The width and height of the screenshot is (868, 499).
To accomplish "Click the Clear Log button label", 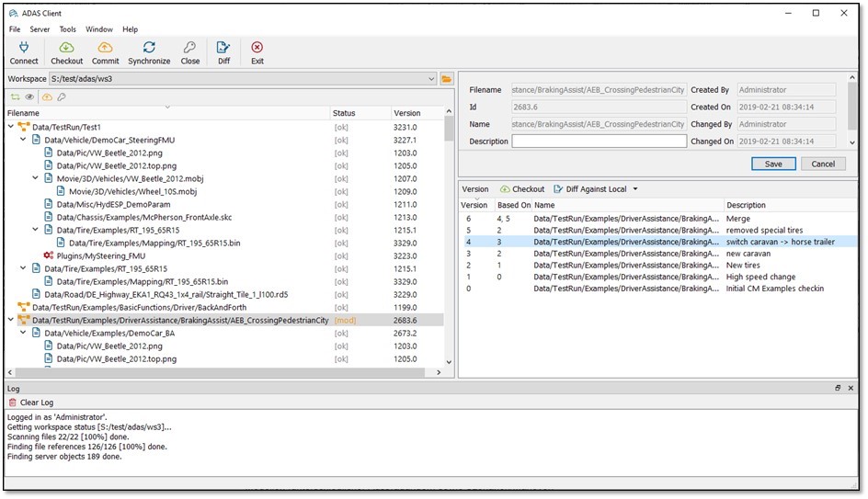I will [37, 403].
